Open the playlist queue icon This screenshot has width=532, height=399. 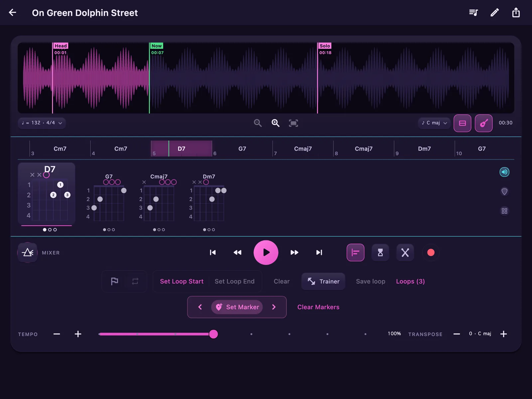pos(473,13)
